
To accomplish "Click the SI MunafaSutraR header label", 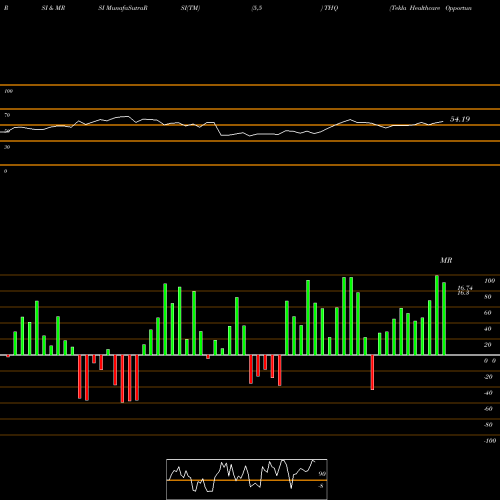I will pos(123,8).
